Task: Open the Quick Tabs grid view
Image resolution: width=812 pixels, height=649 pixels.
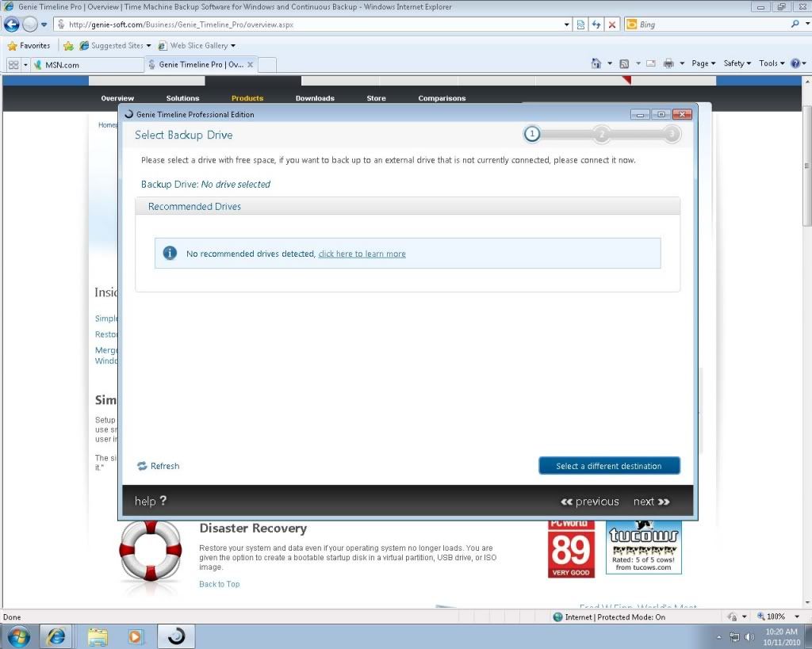Action: tap(13, 65)
